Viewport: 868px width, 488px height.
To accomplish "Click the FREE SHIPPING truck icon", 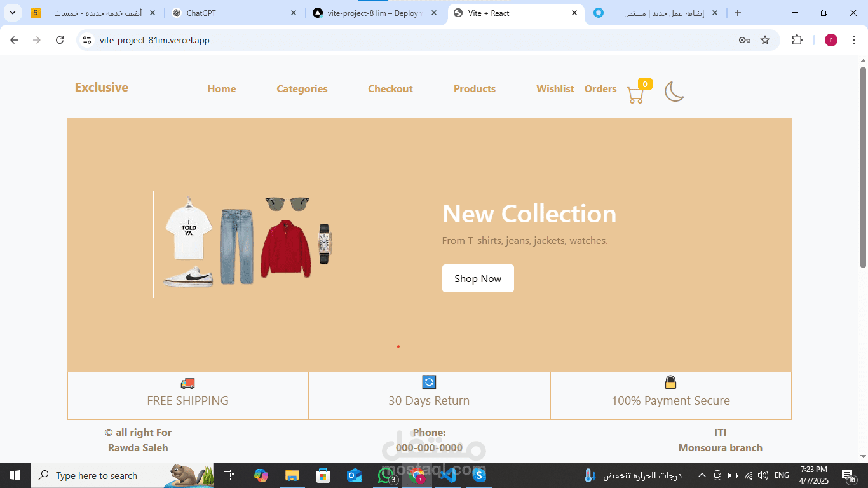I will coord(187,383).
